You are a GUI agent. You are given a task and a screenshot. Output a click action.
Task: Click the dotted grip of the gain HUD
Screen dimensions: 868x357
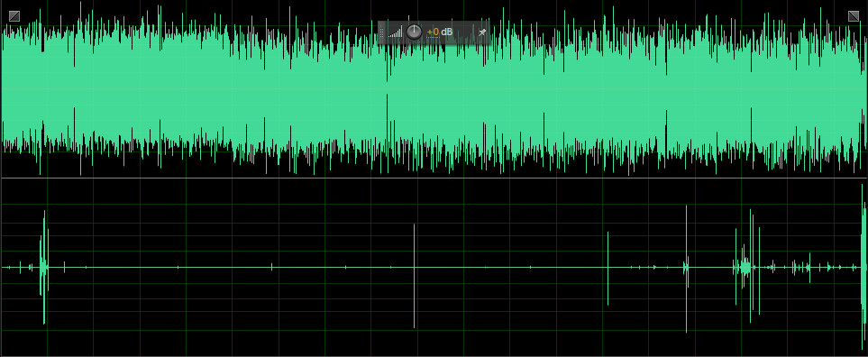pyautogui.click(x=381, y=32)
